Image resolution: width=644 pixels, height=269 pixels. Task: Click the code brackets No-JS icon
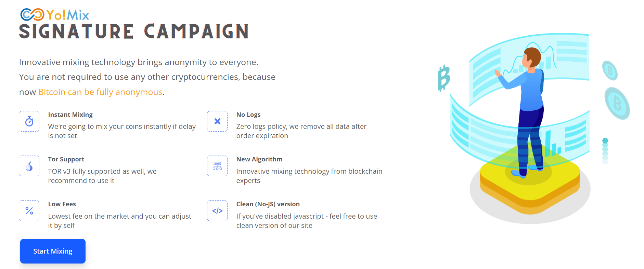(x=217, y=211)
